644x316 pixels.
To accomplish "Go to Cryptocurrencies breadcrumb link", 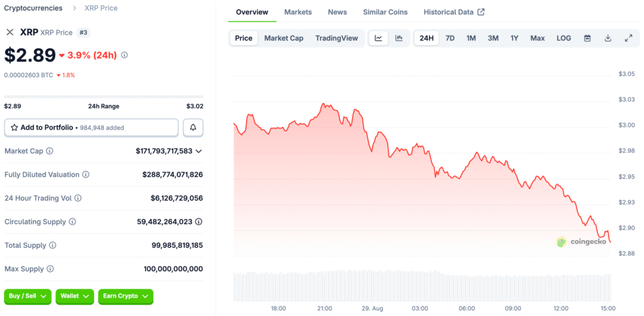I will pos(33,8).
